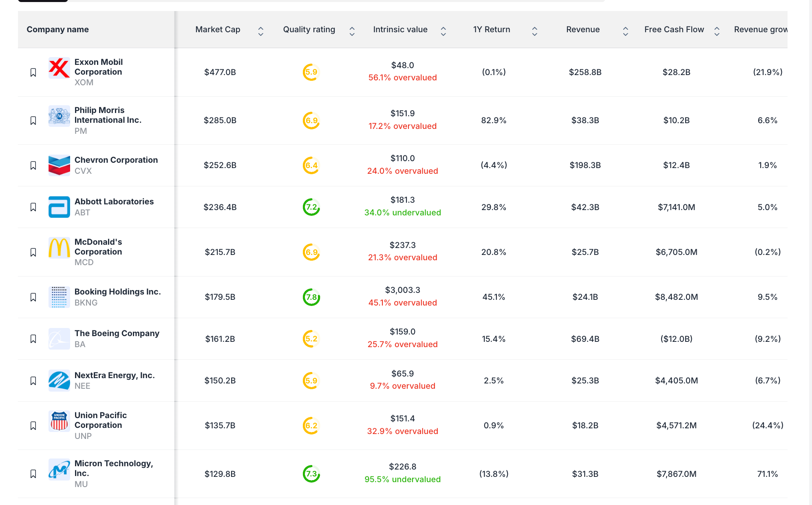Sort by Quality rating column arrows
The width and height of the screenshot is (812, 505).
[x=352, y=31]
